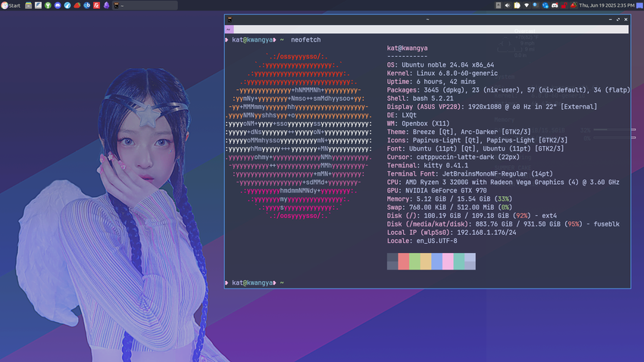
Task: Open the Start menu
Action: pyautogui.click(x=11, y=5)
